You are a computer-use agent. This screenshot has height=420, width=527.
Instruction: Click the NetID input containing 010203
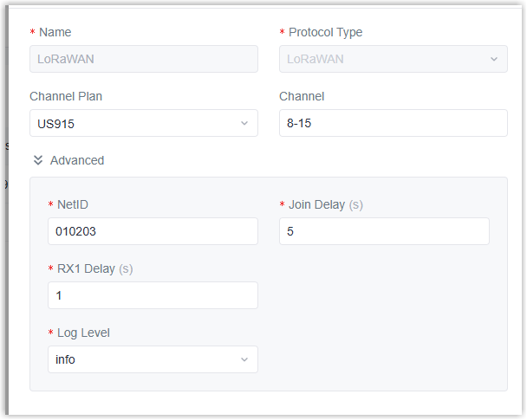point(152,231)
